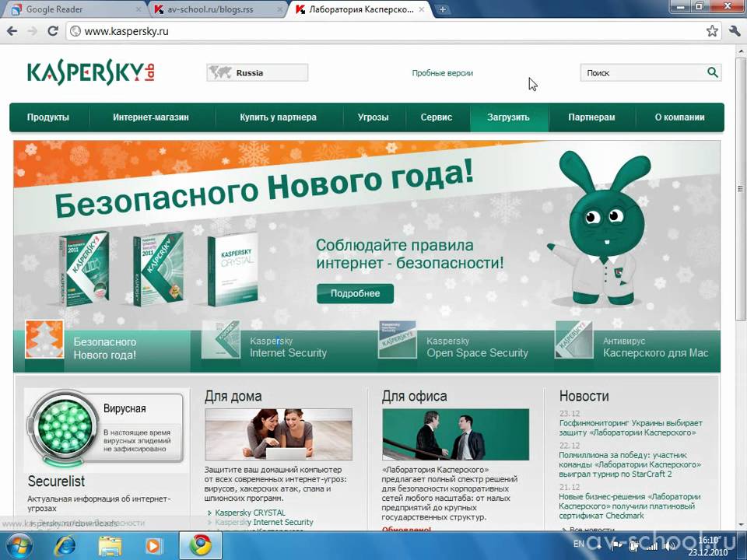747x560 pixels.
Task: Click the Новости heading
Action: pos(584,396)
